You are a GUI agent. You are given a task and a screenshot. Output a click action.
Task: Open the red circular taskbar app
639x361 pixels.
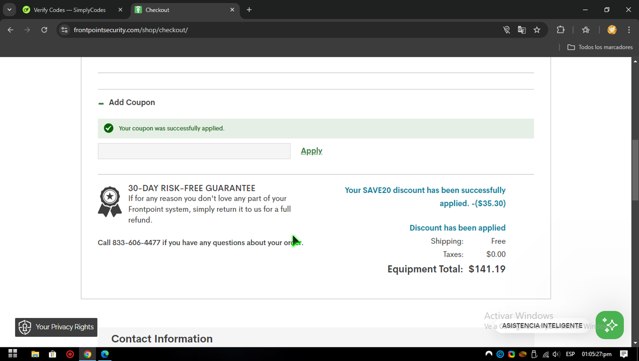point(70,354)
